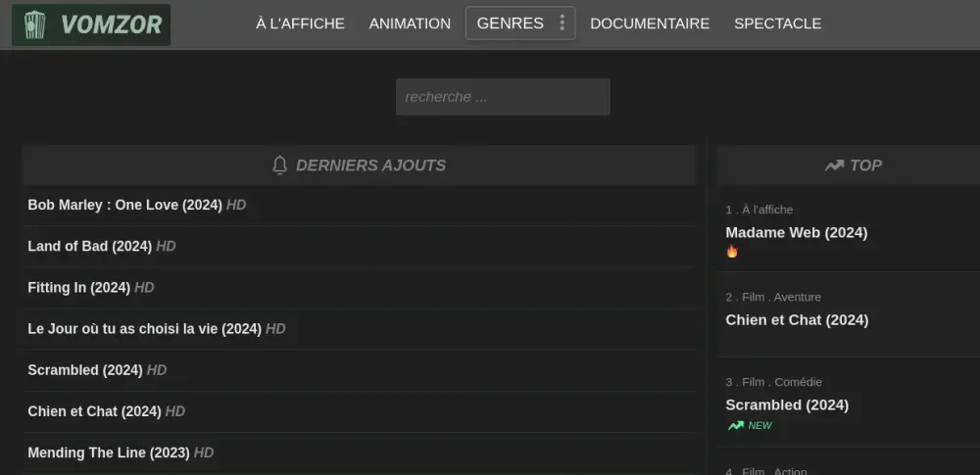
Task: Click the three-dot icon beside Genres
Action: [562, 24]
